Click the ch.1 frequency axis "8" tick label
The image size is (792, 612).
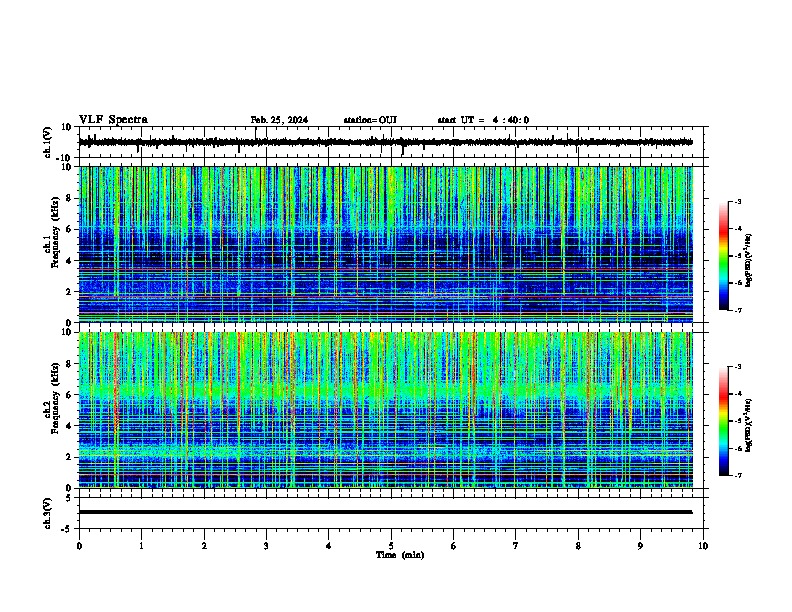pos(70,198)
